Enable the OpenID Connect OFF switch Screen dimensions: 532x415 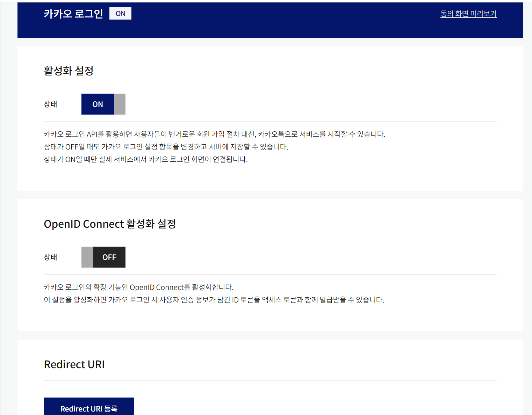tap(103, 257)
